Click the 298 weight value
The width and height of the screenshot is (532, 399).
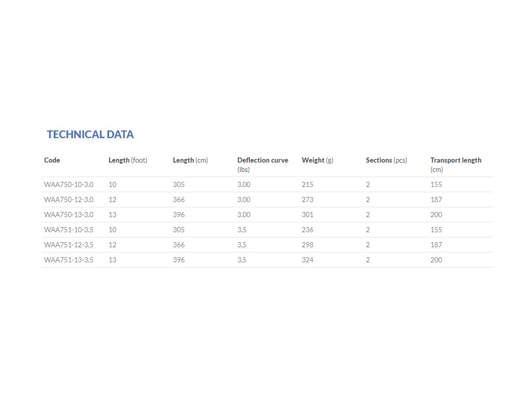click(x=308, y=245)
